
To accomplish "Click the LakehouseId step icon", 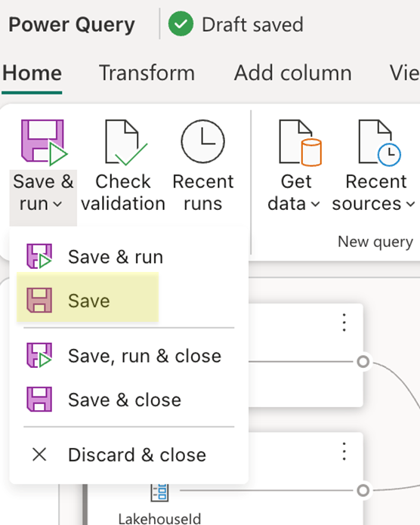I will [x=159, y=493].
